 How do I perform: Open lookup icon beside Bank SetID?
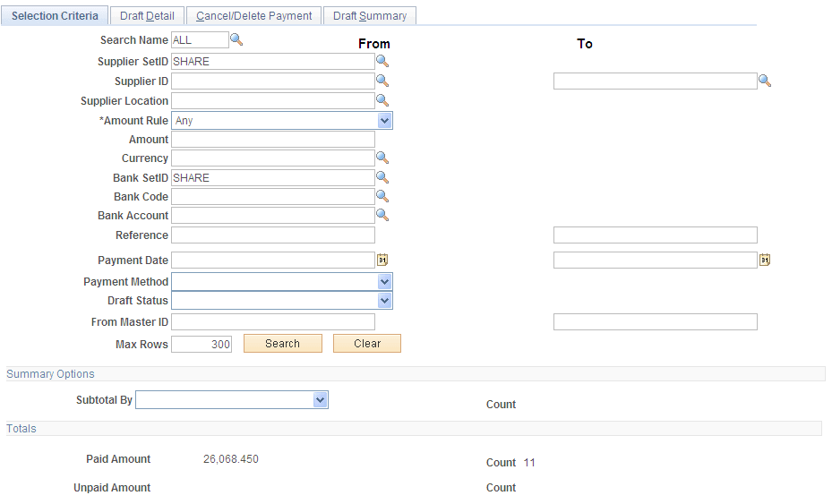click(382, 178)
